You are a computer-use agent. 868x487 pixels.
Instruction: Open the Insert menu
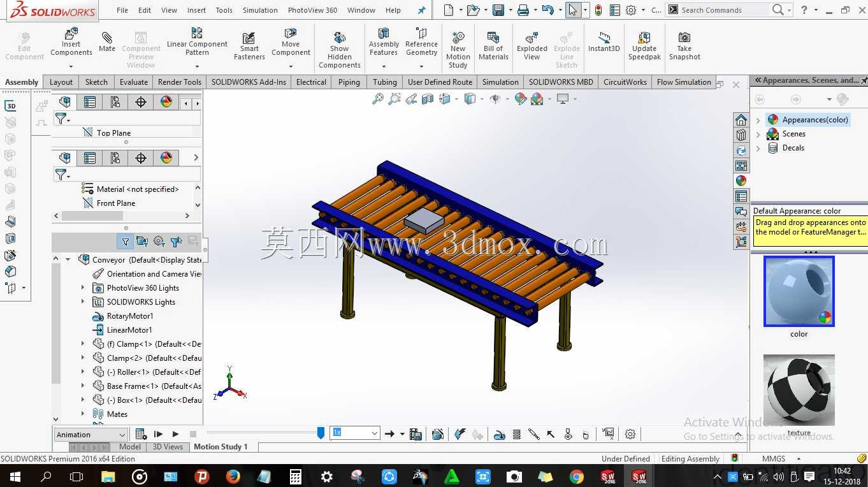pos(196,10)
